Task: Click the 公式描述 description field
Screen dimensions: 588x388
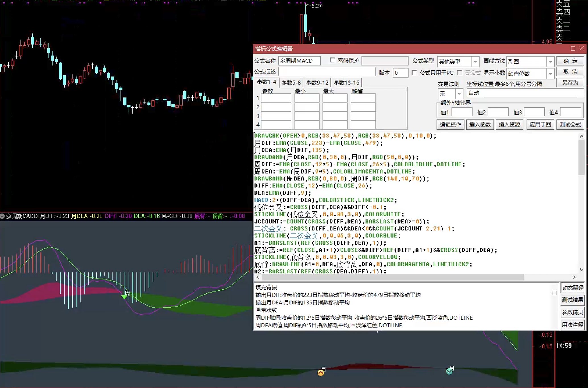Action: click(327, 72)
